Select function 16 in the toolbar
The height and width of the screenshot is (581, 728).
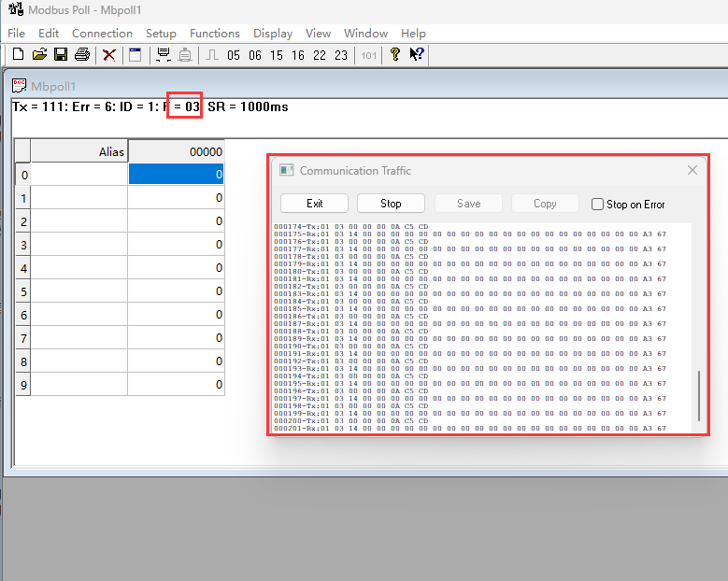298,55
